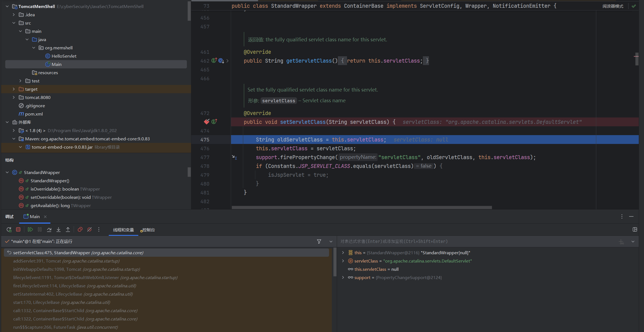The height and width of the screenshot is (332, 644).
Task: Open the pom.xml file
Action: click(x=34, y=114)
